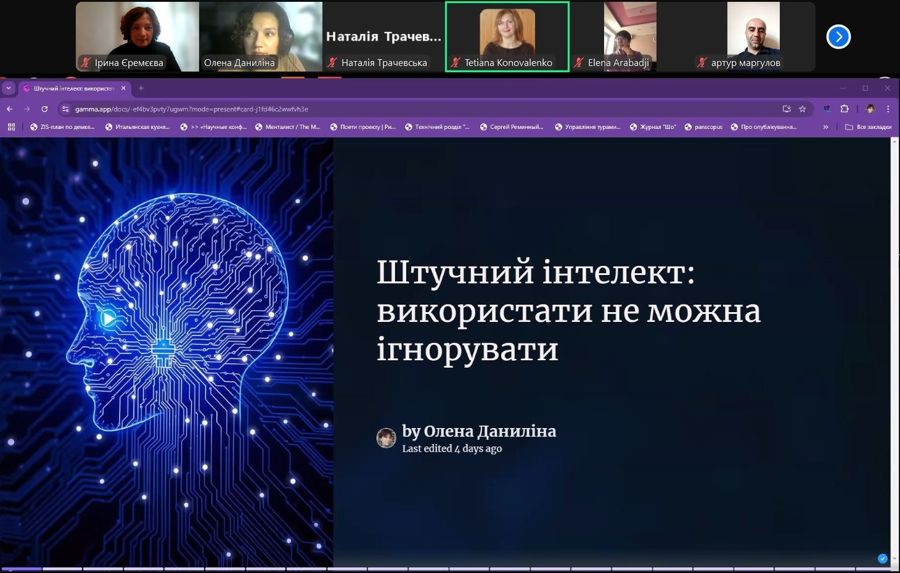Click the Last edited 4 days ago text

452,448
